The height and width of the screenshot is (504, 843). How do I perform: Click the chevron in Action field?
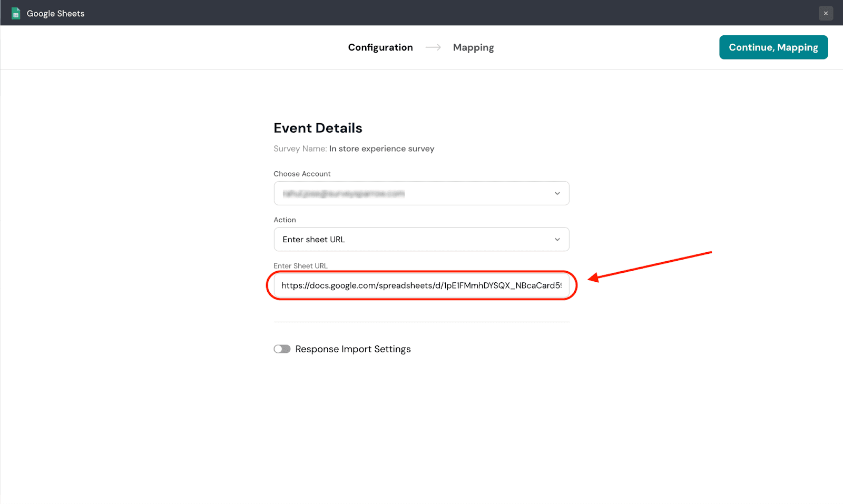pyautogui.click(x=557, y=240)
